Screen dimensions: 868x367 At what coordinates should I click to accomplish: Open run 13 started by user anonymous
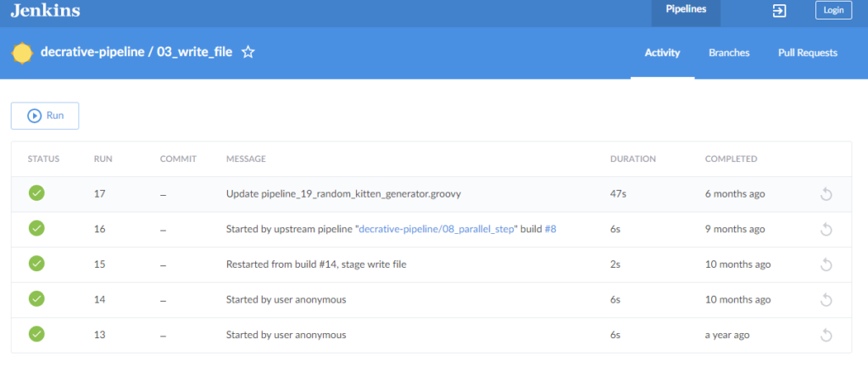(x=286, y=335)
